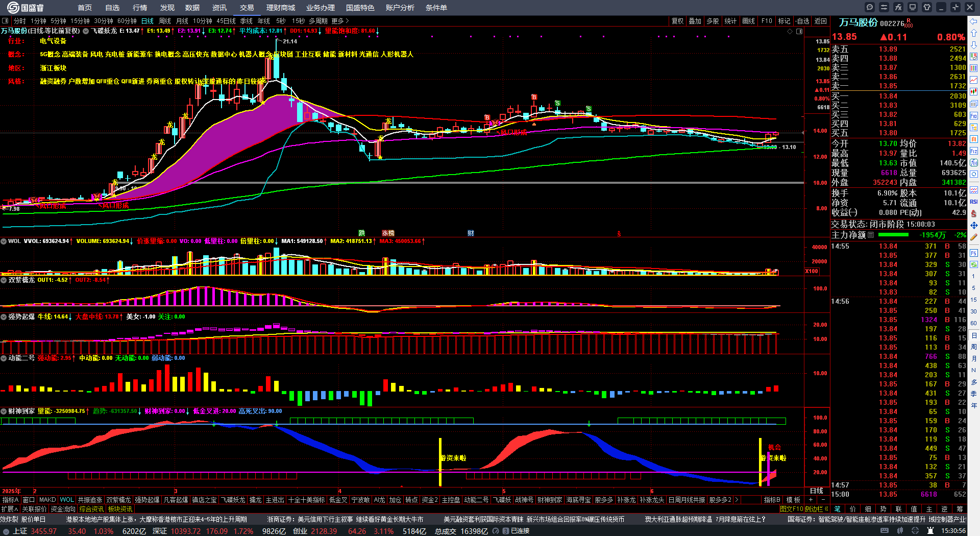Image resolution: width=980 pixels, height=536 pixels.
Task: Expand the 更多 periods dropdown
Action: pos(340,21)
